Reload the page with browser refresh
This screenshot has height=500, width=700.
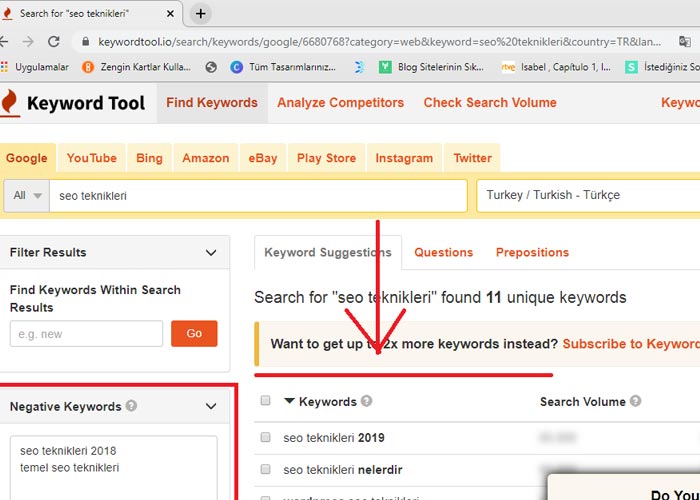[54, 42]
